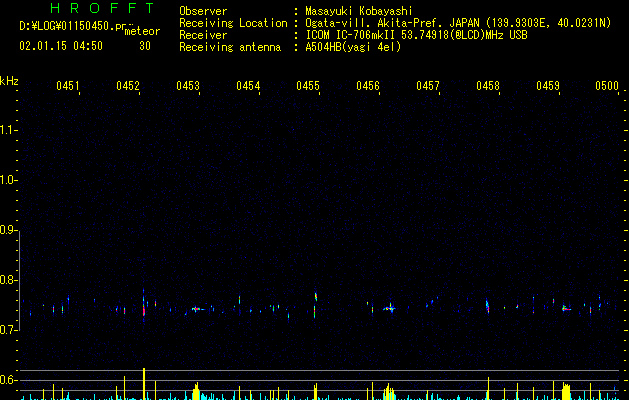Select the 0457 time marker
The width and height of the screenshot is (629, 400).
click(428, 86)
